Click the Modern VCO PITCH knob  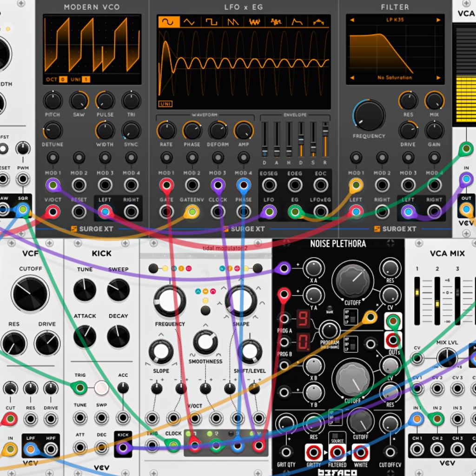tap(53, 100)
